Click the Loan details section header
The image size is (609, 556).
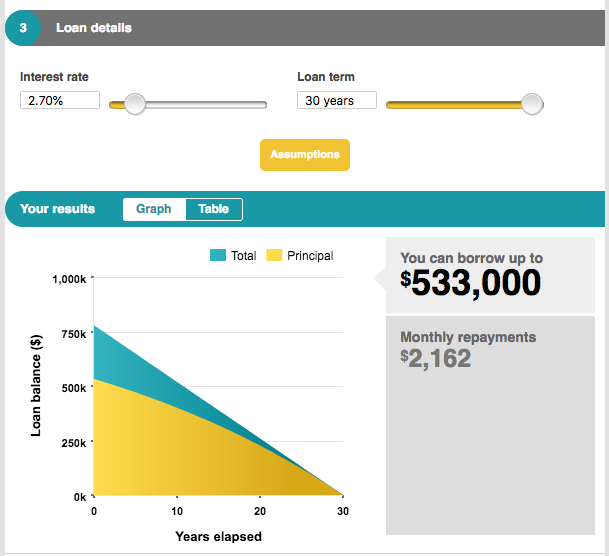coord(93,28)
